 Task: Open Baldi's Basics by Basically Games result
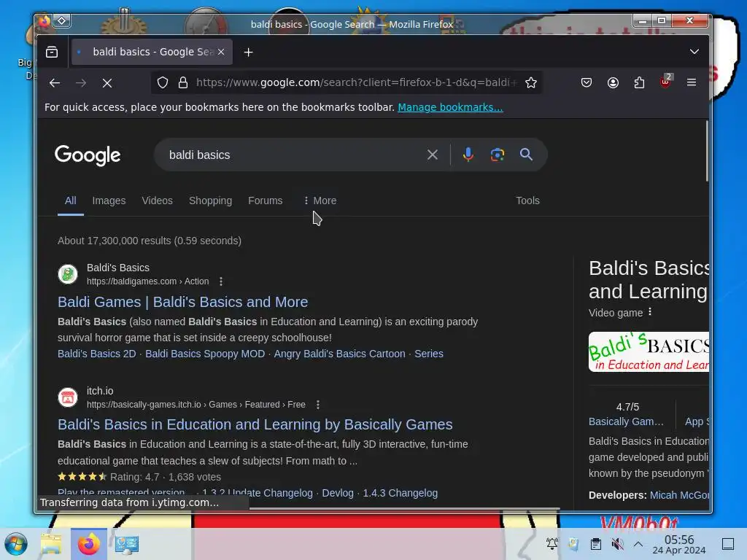255,424
